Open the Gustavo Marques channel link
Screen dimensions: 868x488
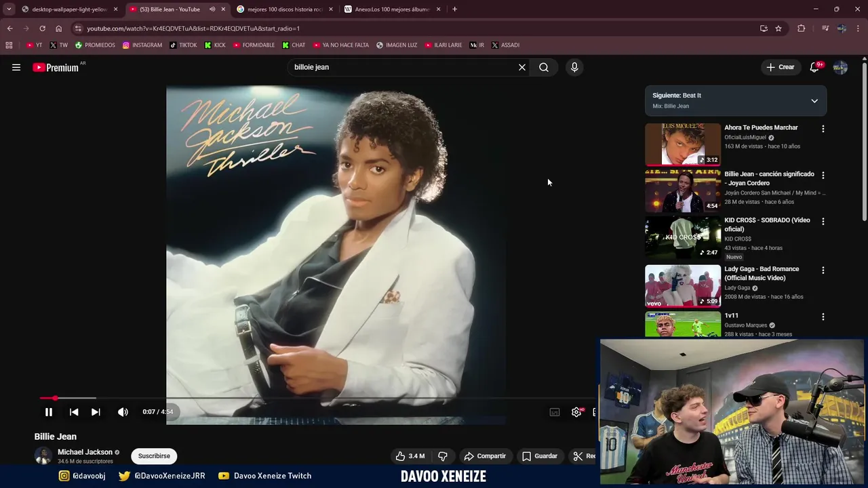(746, 325)
